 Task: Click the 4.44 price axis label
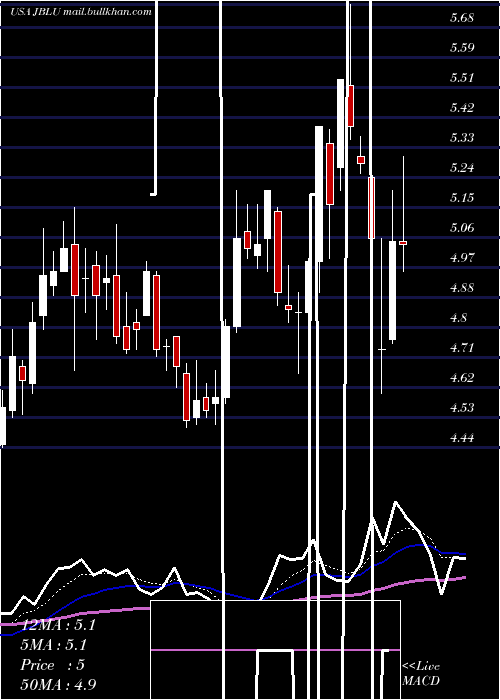click(x=462, y=438)
